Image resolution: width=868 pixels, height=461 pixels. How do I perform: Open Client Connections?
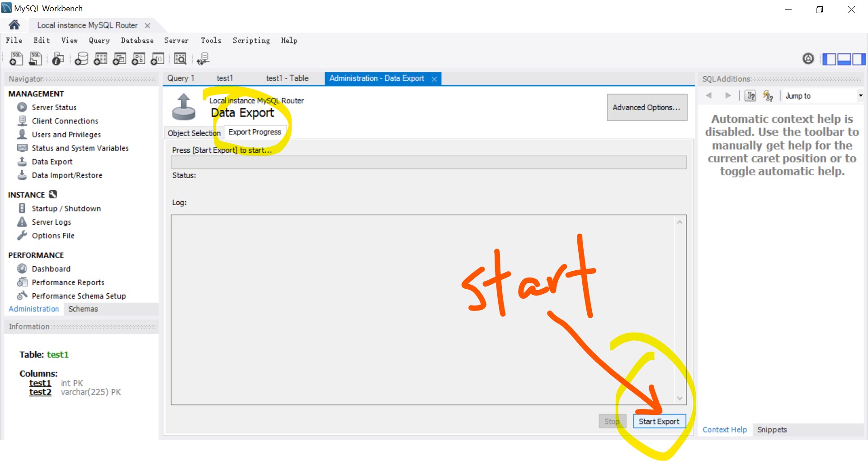click(x=65, y=121)
